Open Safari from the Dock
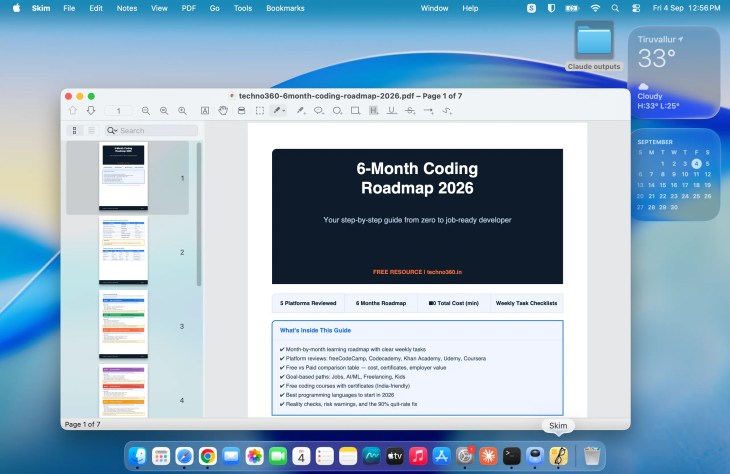The image size is (730, 474). pyautogui.click(x=184, y=456)
